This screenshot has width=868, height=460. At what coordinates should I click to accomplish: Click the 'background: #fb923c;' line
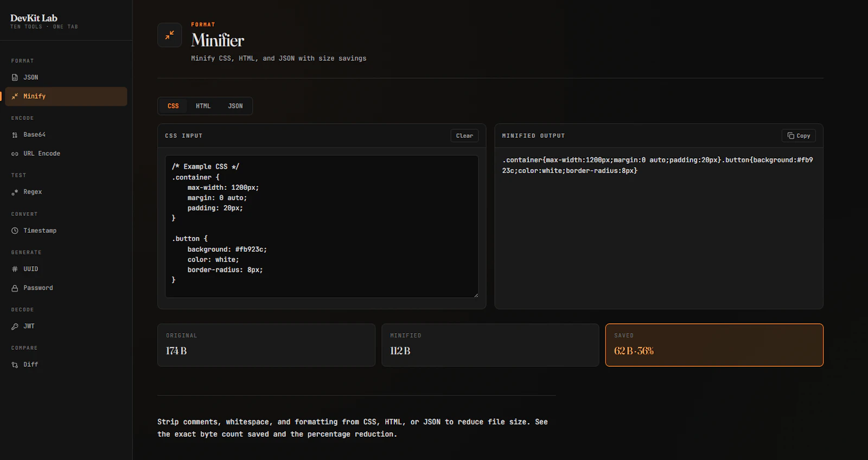[x=227, y=250]
